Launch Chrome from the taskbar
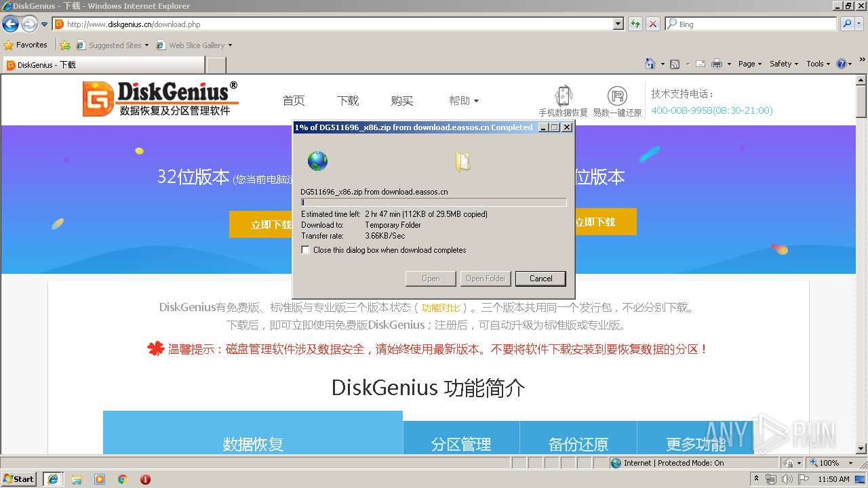Screen dimensions: 868x488 pos(123,479)
